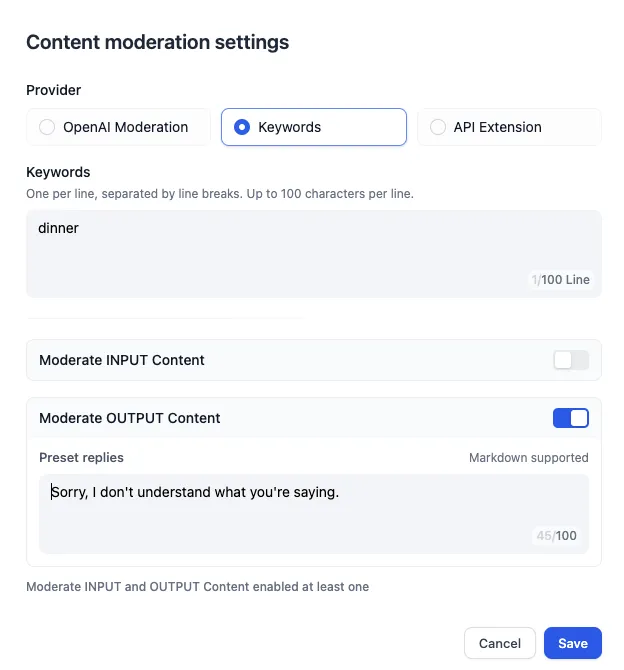Screen dimensions: 624x670
Task: Click the 'Moderate INPUT Content' label text
Action: 121,360
